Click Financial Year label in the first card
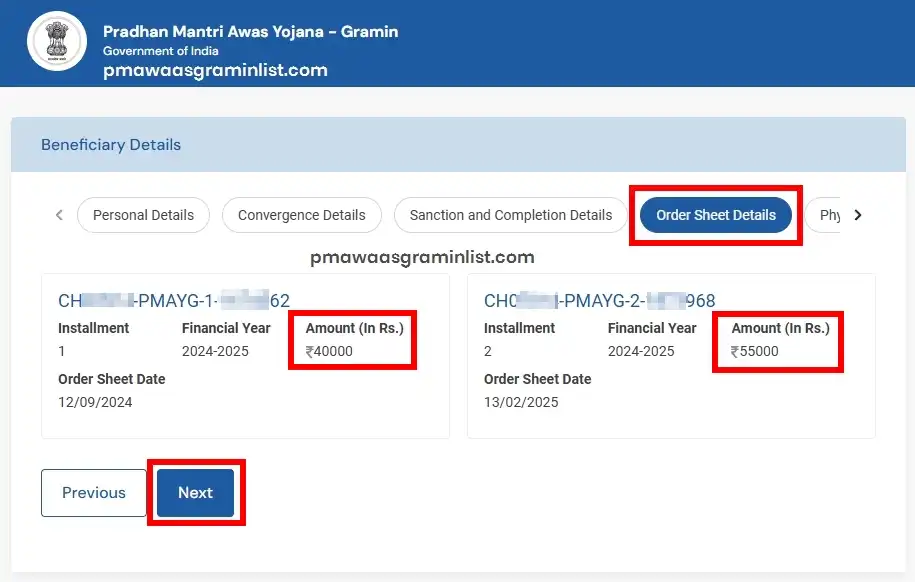915x582 pixels. point(226,328)
